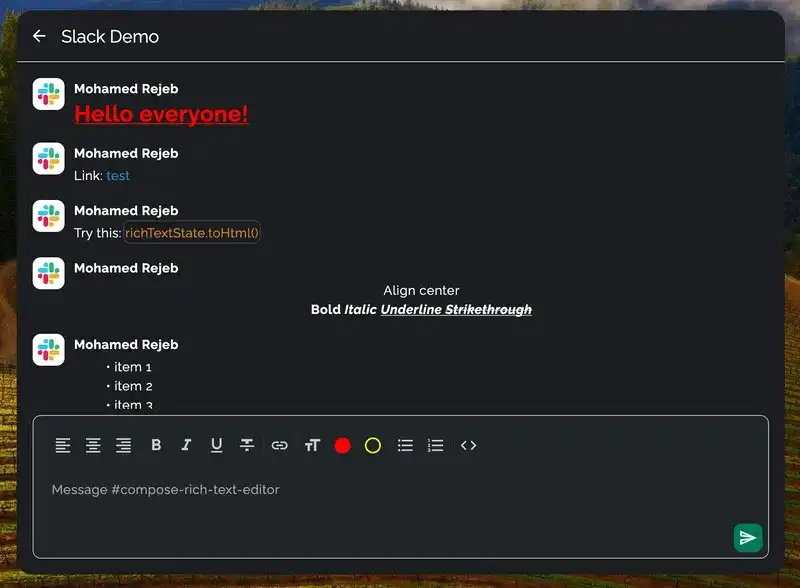The width and height of the screenshot is (800, 588).
Task: Apply center alignment from the toolbar
Action: point(93,445)
